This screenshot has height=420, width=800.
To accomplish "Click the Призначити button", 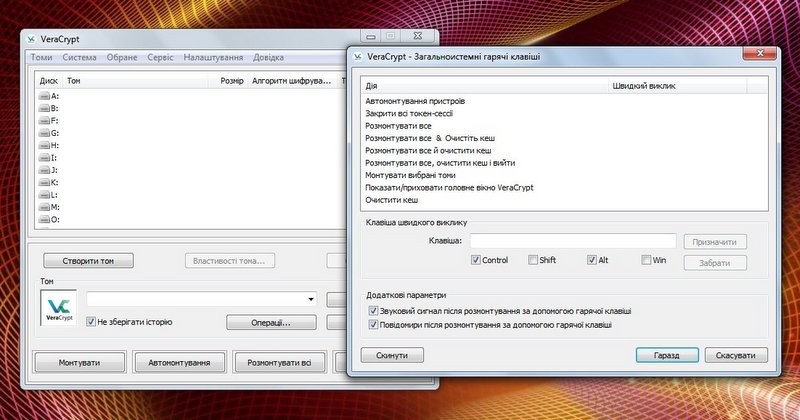I will click(x=715, y=242).
